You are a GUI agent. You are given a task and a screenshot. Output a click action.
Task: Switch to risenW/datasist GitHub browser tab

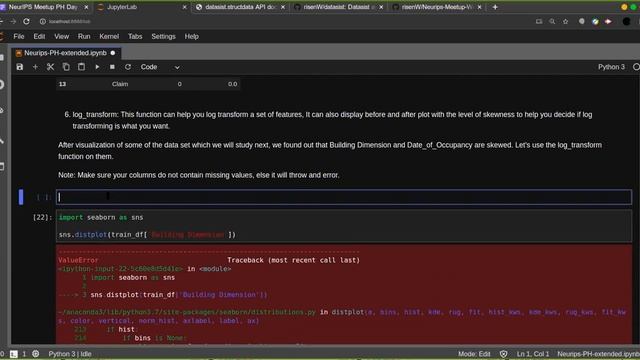coord(339,7)
